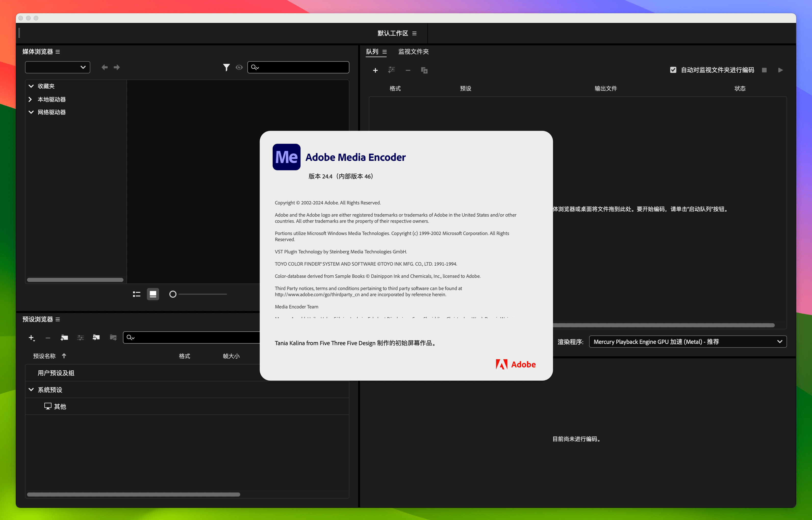Image resolution: width=812 pixels, height=520 pixels.
Task: Click the preset settings icon in the queue
Action: 392,70
